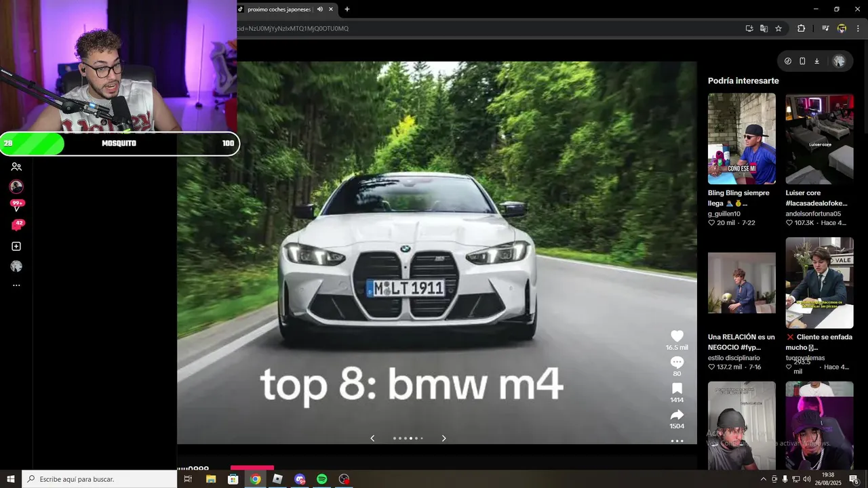Click the '107.3K' likes count
Image resolution: width=868 pixels, height=488 pixels.
(804, 223)
